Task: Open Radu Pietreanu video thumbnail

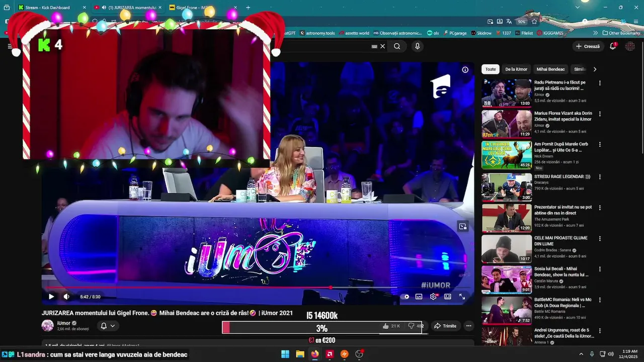Action: pos(507,93)
